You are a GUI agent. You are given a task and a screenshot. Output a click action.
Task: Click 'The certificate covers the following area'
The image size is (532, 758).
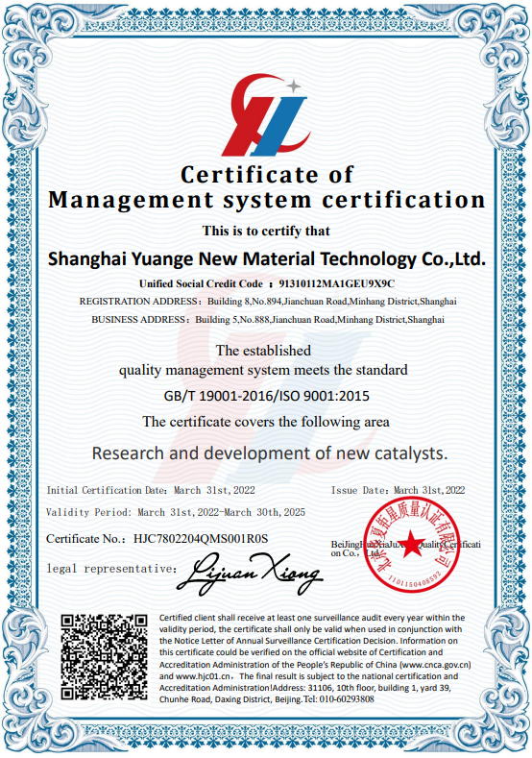266,422
